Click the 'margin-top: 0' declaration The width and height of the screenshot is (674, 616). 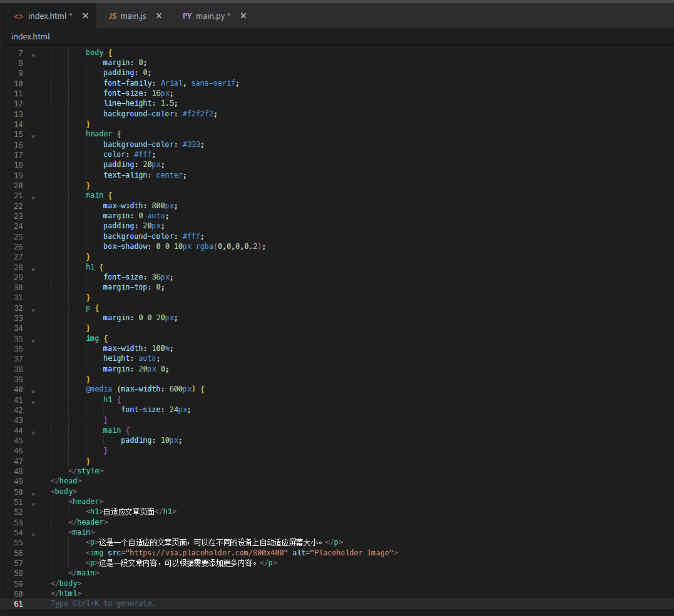[134, 287]
